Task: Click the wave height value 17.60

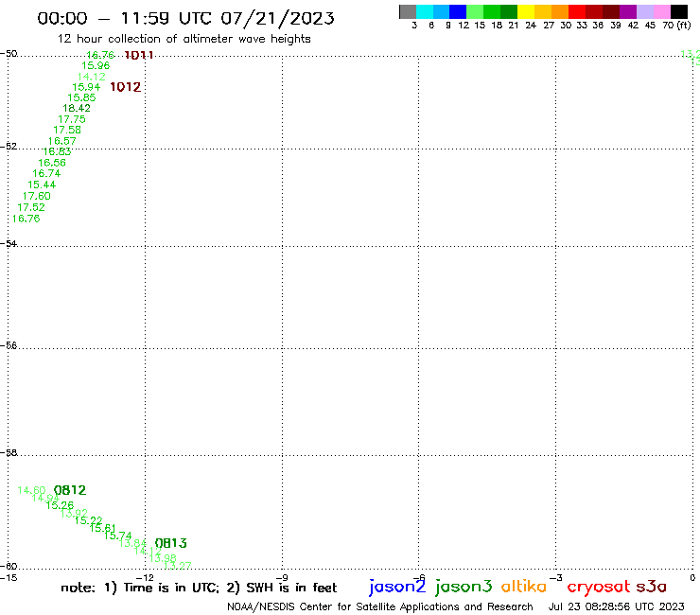Action: click(x=37, y=196)
